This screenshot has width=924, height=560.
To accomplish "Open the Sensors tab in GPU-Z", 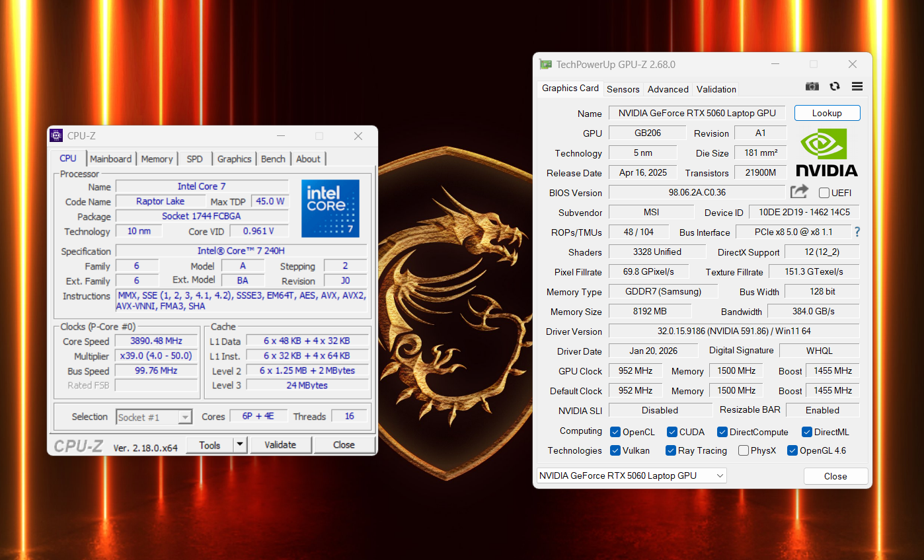I will point(623,89).
